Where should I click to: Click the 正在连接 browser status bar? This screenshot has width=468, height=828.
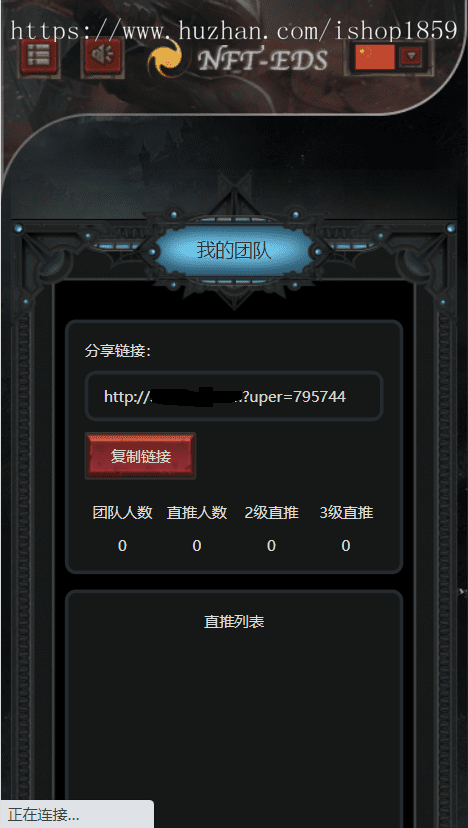point(77,815)
